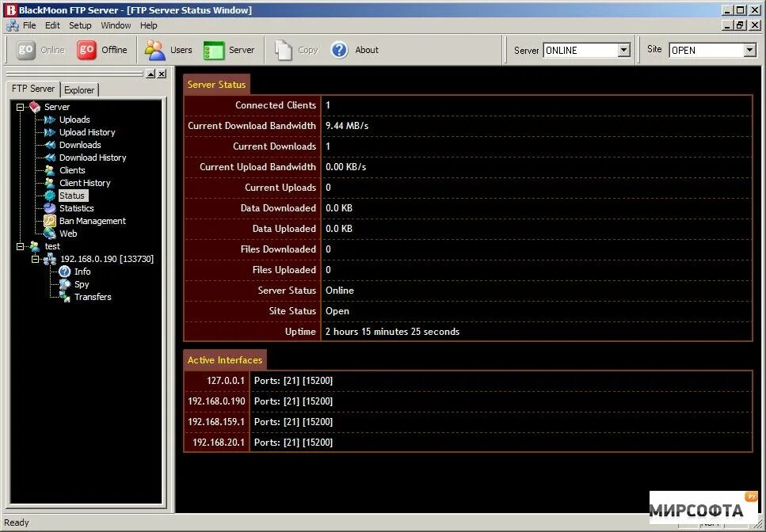Select the Server Status header tab
Screen dimensions: 766x532
point(216,85)
